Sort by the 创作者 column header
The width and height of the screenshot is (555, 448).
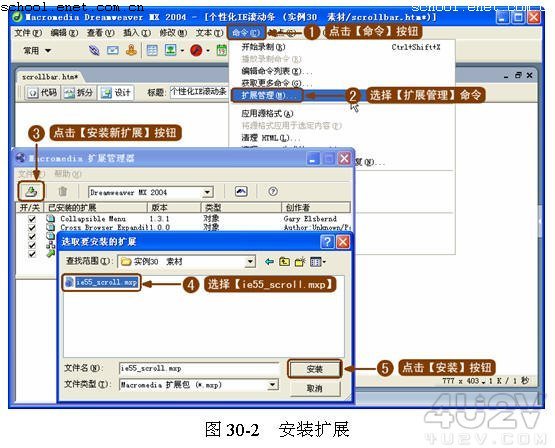[316, 207]
